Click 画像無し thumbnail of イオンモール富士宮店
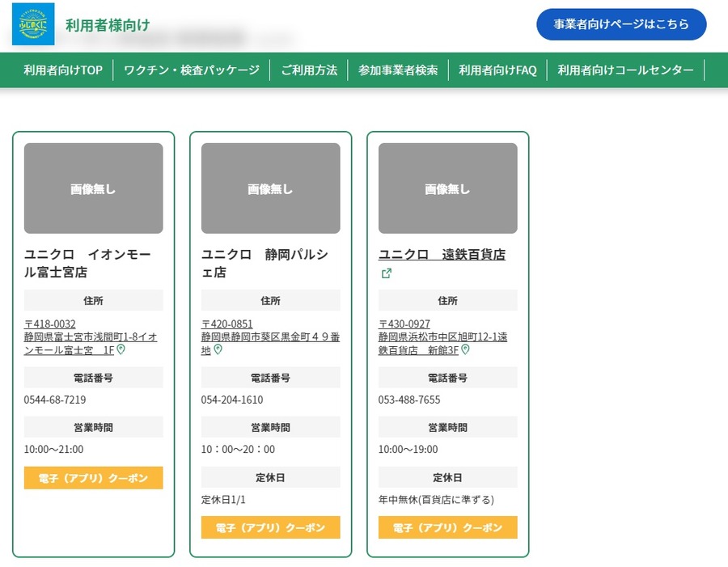The width and height of the screenshot is (728, 567). pos(93,188)
